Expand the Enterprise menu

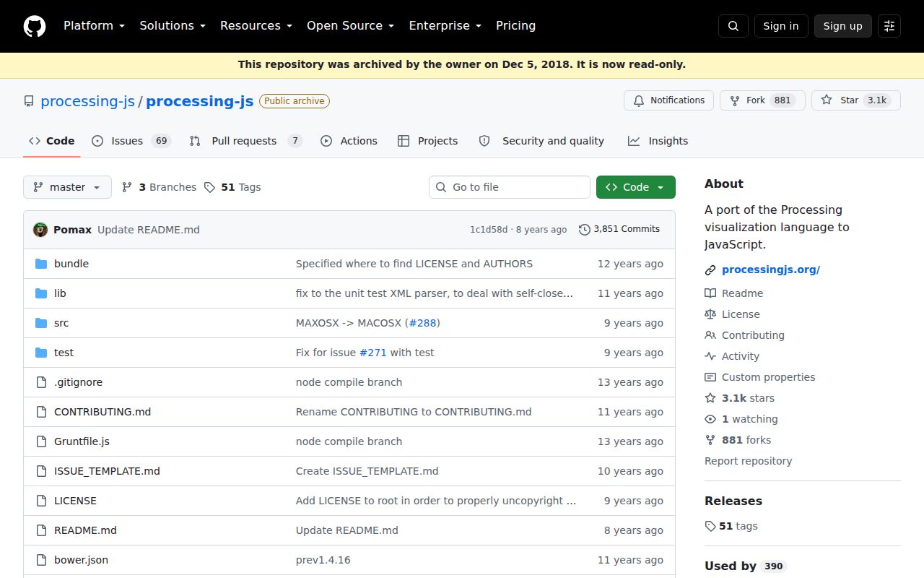point(445,25)
